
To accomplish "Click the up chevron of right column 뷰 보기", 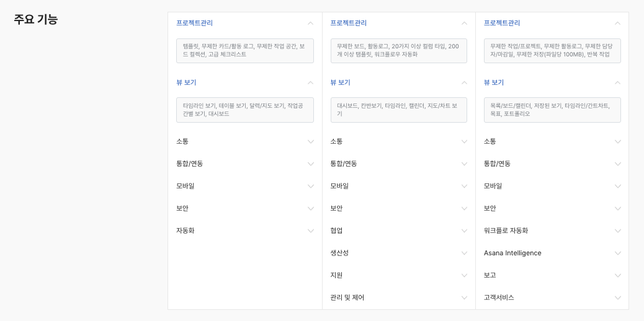I will pyautogui.click(x=617, y=82).
